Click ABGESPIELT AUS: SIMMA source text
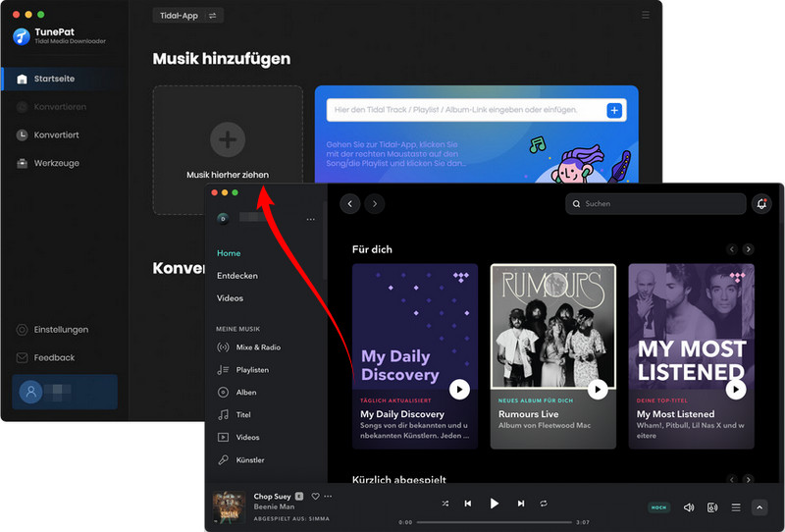This screenshot has width=785, height=532. coord(291,519)
